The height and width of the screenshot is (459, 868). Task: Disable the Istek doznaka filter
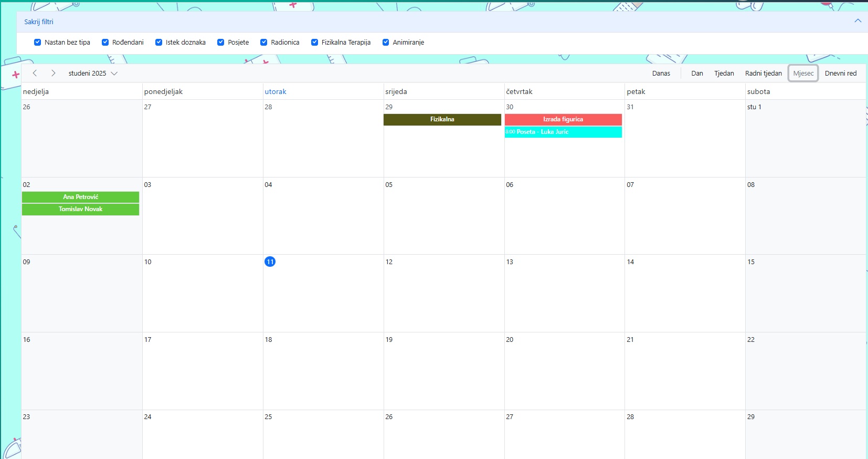(x=158, y=43)
